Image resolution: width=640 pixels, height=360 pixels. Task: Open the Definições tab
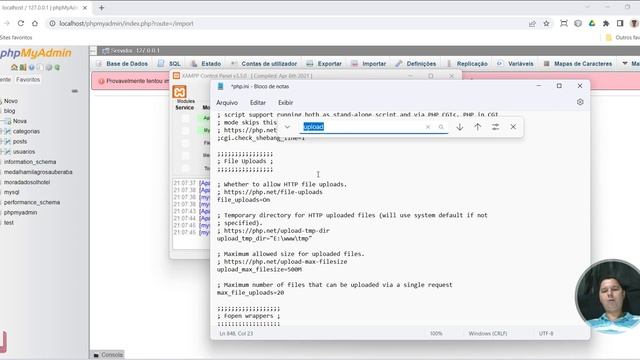[x=416, y=64]
